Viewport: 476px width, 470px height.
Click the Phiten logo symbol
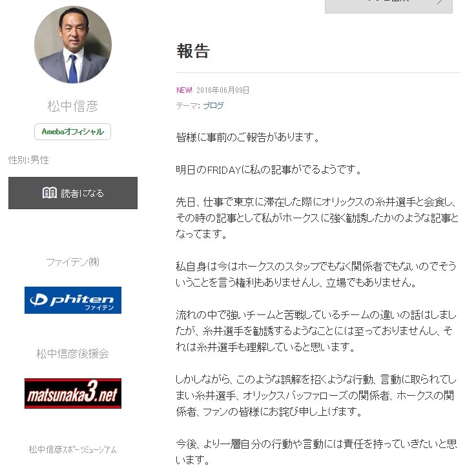pos(39,300)
